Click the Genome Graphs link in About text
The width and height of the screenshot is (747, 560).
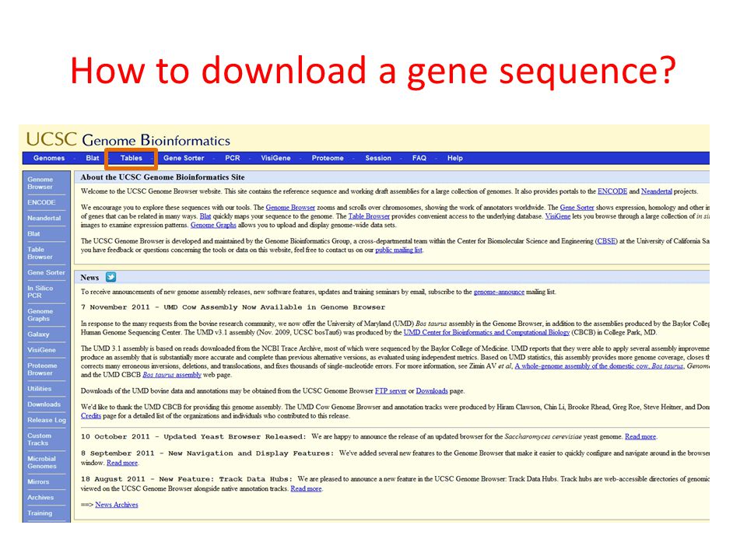point(213,226)
